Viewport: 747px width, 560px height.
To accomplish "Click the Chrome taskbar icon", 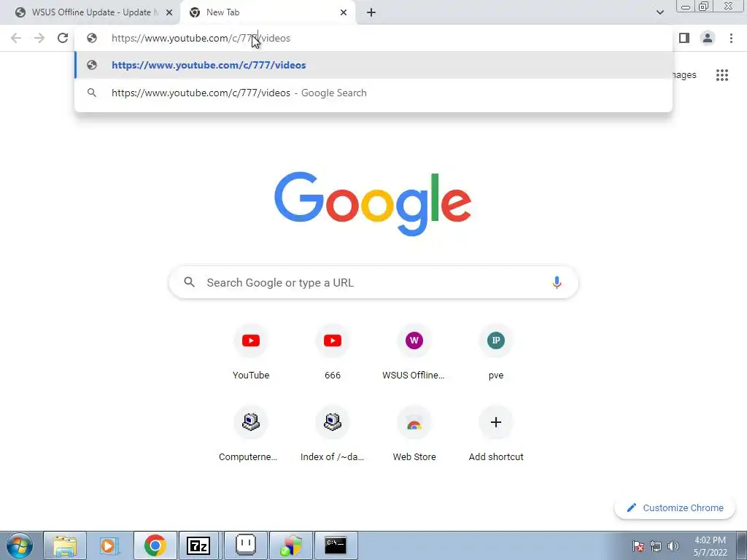I will point(155,545).
